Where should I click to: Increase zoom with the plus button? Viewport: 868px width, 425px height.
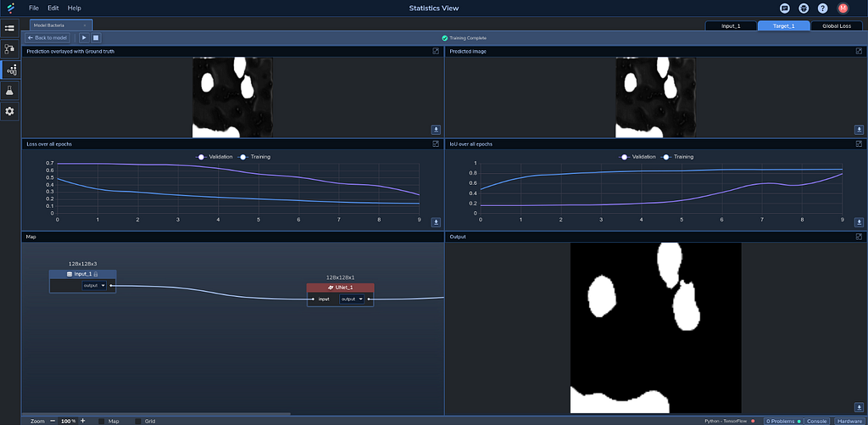coord(83,421)
